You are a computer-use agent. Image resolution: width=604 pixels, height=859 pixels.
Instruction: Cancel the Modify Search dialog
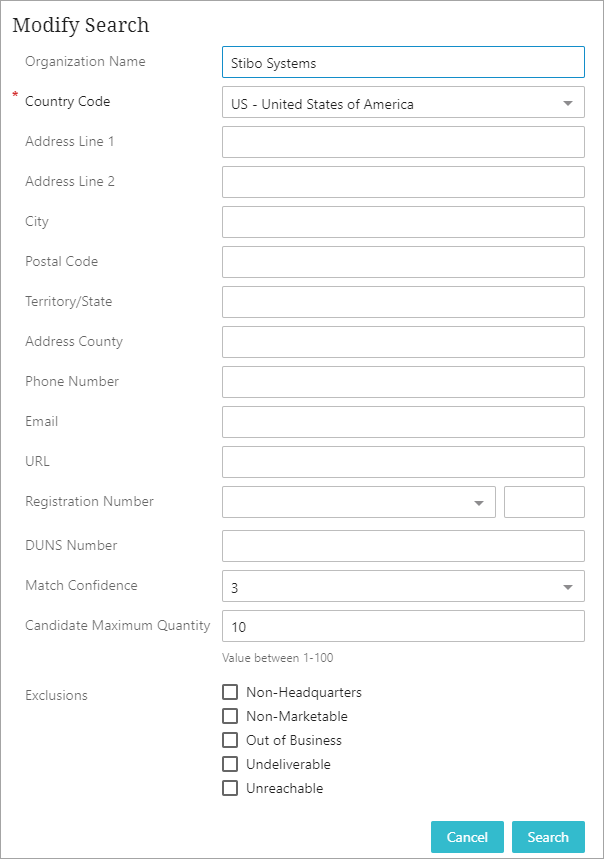(467, 837)
